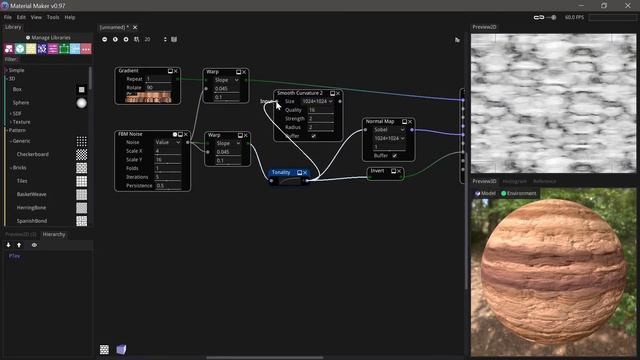
Task: Expand the SDF library subgroup
Action: [x=11, y=113]
